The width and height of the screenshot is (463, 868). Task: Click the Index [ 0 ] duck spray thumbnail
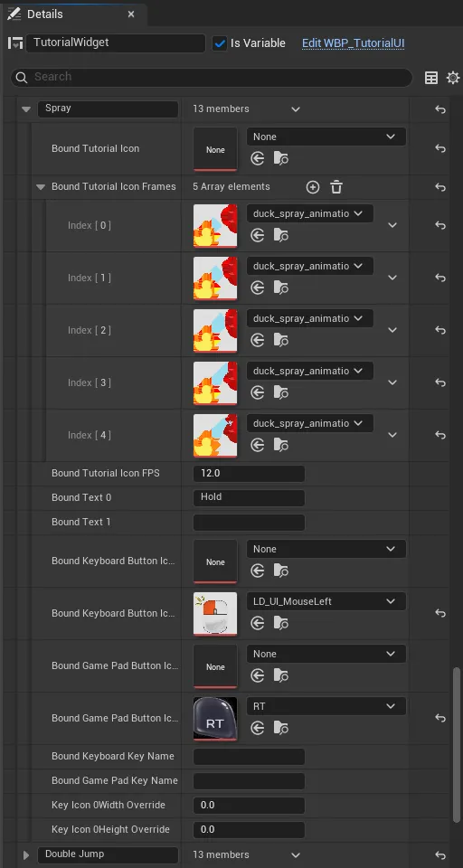(215, 226)
